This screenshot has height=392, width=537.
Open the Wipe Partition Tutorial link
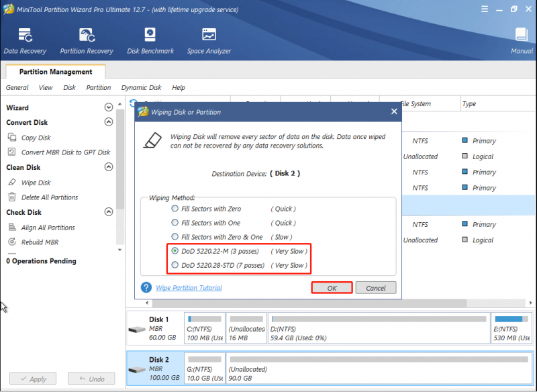pos(189,287)
